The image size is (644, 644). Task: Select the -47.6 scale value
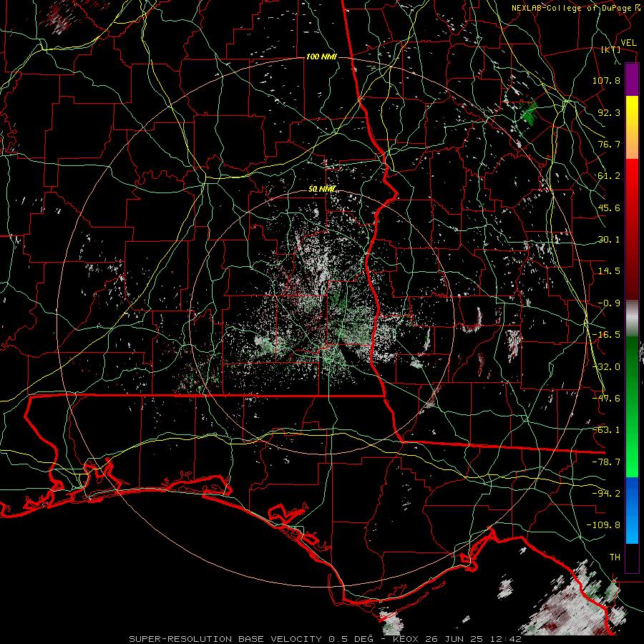[x=606, y=399]
